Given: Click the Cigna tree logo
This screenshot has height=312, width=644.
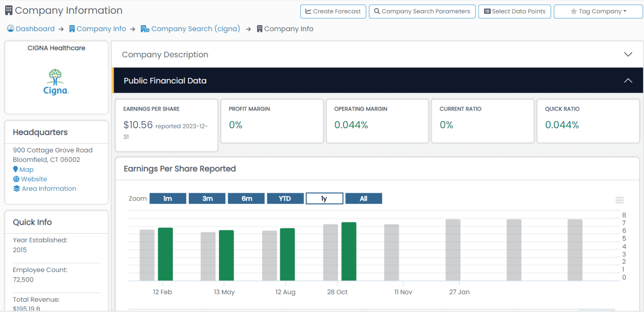Looking at the screenshot, I should tap(56, 82).
